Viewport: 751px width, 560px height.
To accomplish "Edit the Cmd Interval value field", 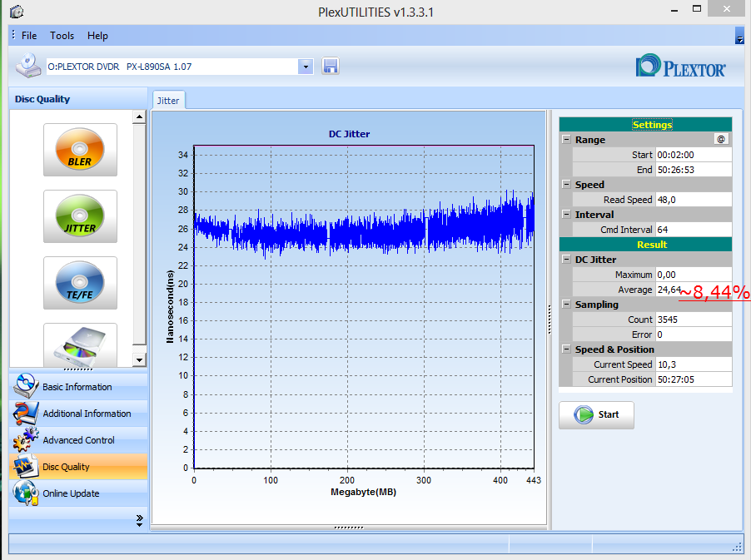I will (x=694, y=230).
